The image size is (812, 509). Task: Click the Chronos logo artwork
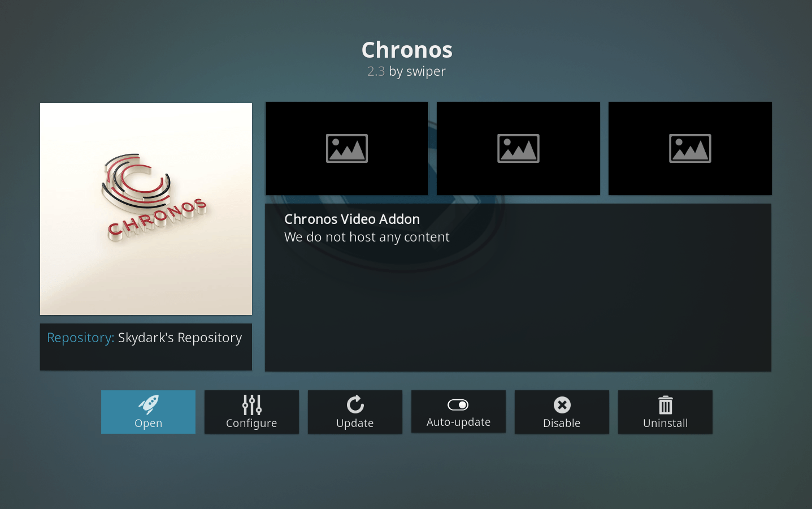146,209
